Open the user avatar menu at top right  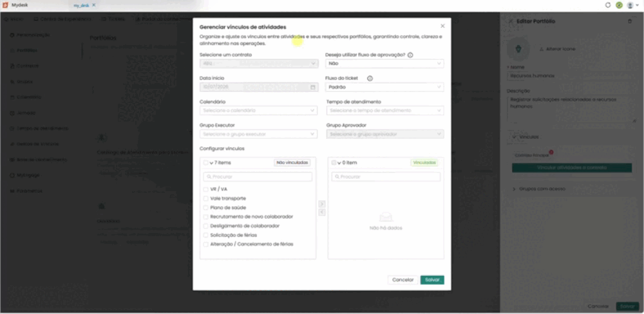(632, 5)
